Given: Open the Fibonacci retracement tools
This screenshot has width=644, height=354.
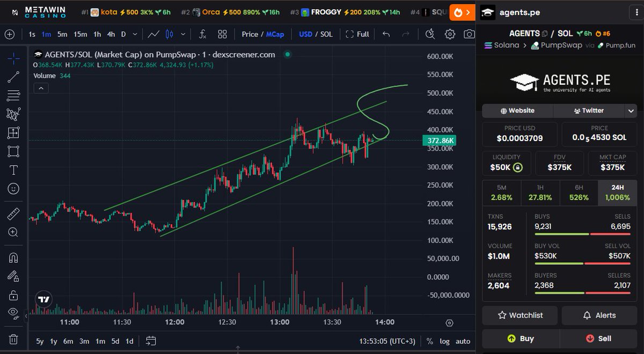Looking at the screenshot, I should 13,95.
